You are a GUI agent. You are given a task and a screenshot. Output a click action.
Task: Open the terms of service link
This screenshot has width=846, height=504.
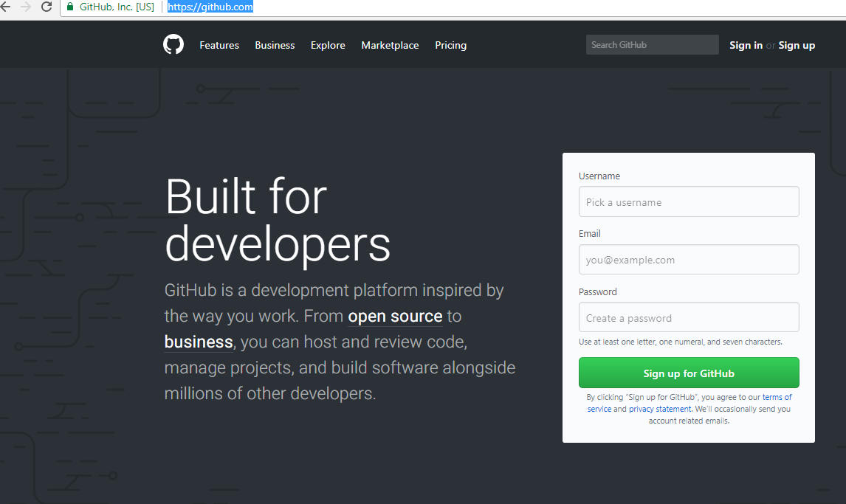pos(777,397)
